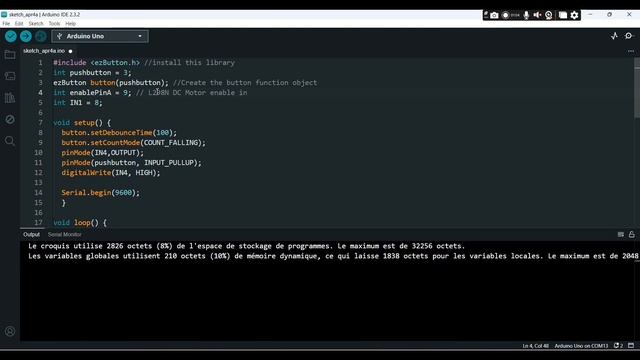Switch to the Output tab
The height and width of the screenshot is (360, 640).
point(31,234)
